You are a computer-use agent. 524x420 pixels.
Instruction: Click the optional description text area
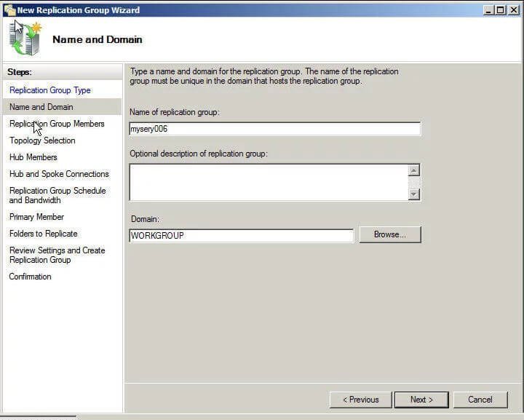[269, 183]
